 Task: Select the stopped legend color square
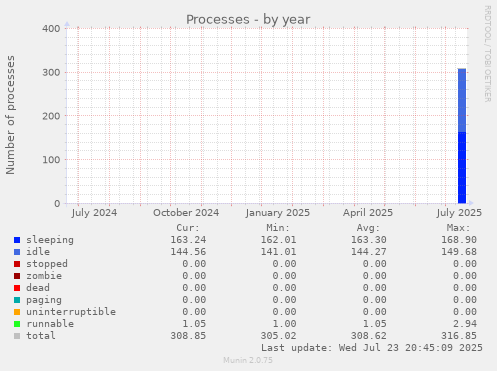coord(17,264)
